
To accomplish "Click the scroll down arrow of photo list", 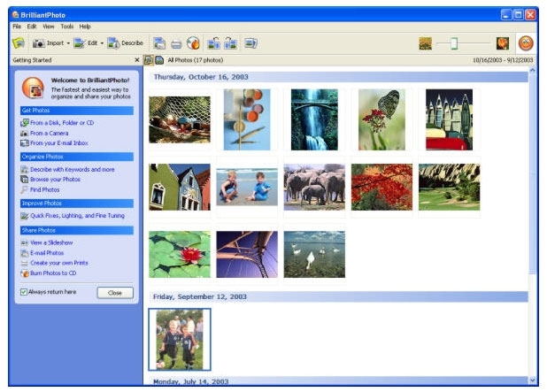I will pos(532,380).
